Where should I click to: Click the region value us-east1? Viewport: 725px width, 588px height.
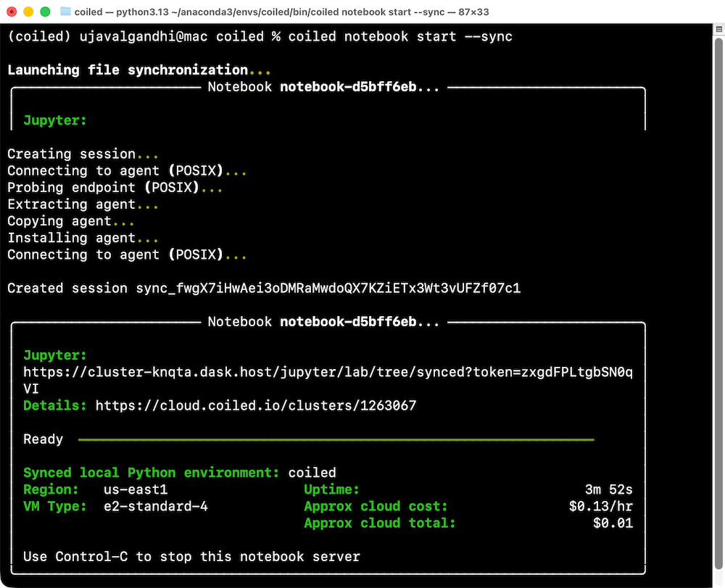click(136, 489)
